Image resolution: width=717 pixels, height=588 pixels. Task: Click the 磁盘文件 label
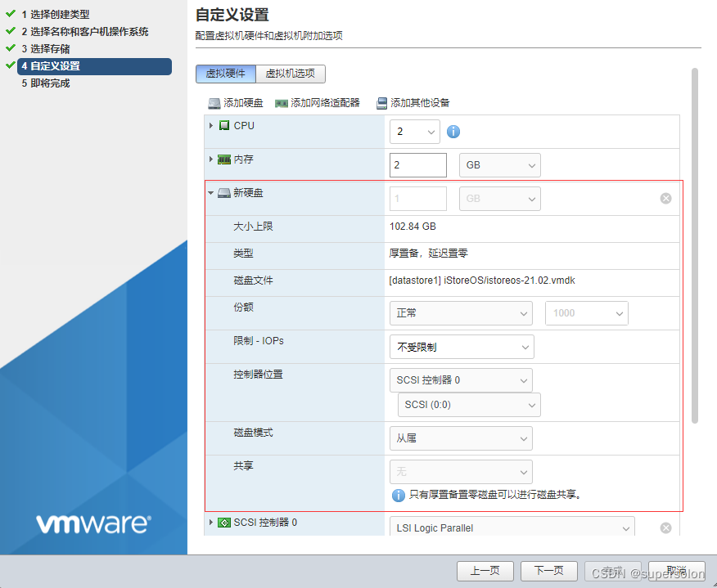click(253, 281)
